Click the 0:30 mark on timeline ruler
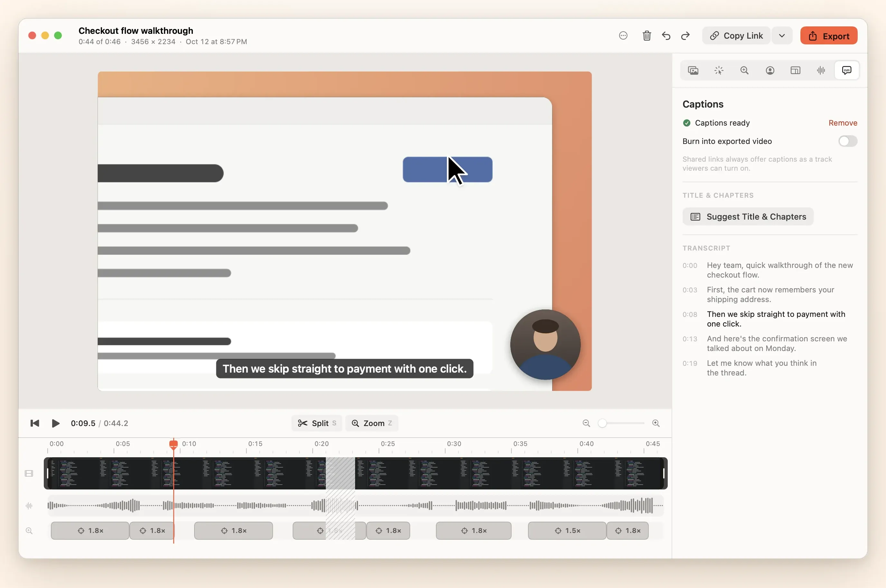Viewport: 886px width, 588px height. [454, 444]
